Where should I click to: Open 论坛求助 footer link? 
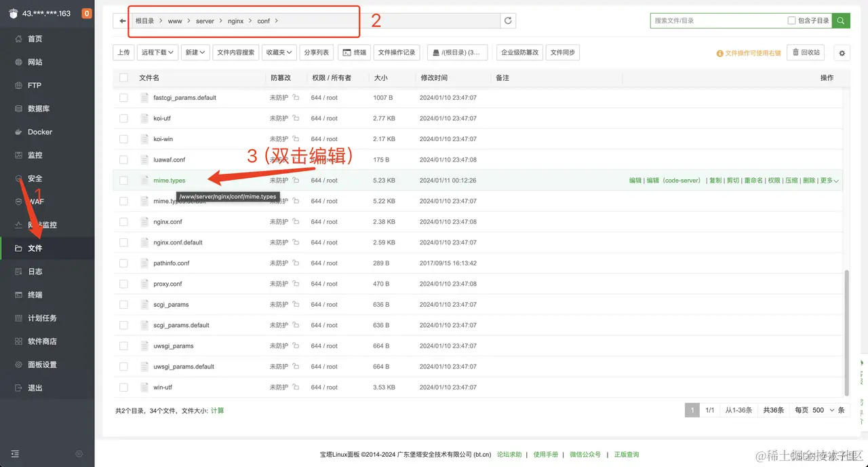point(509,455)
